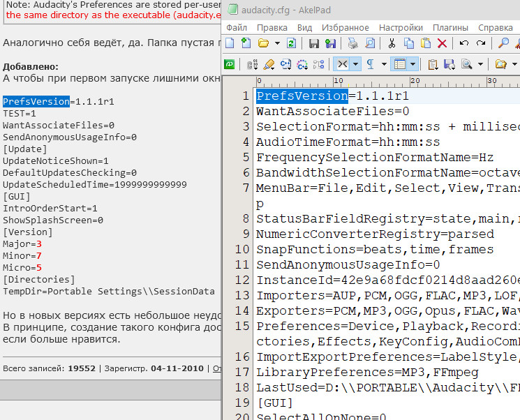The image size is (520, 420).
Task: Click selected PrefsVersion in AkelPad line 1
Action: pyautogui.click(x=302, y=96)
